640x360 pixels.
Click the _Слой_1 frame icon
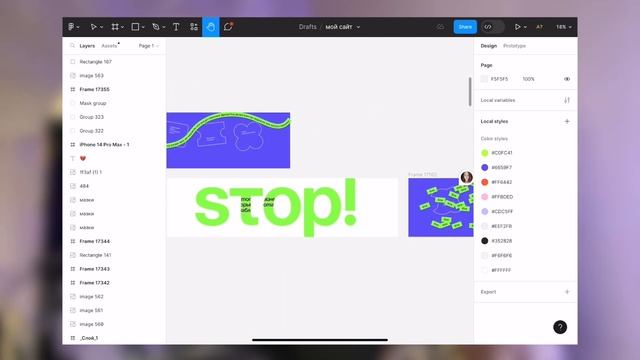click(73, 338)
